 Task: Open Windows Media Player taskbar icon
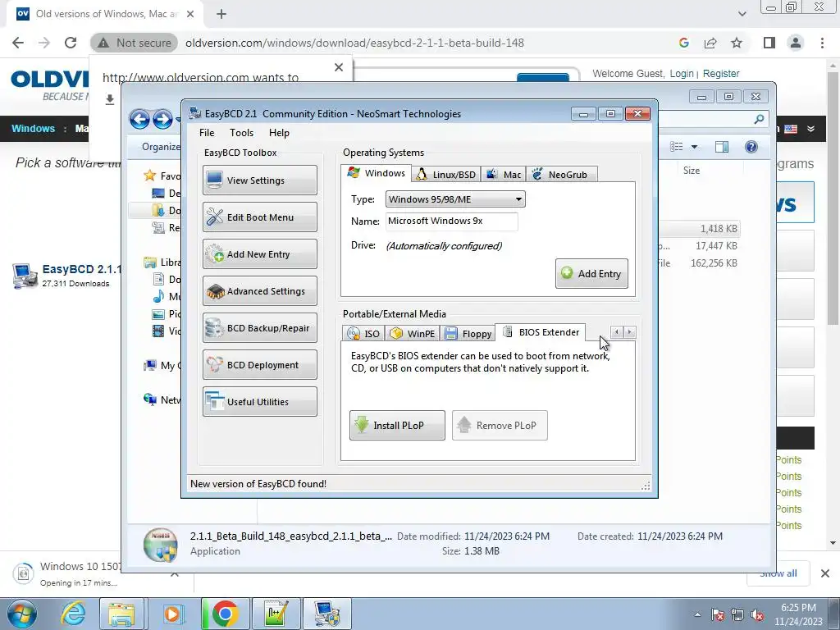pos(172,614)
